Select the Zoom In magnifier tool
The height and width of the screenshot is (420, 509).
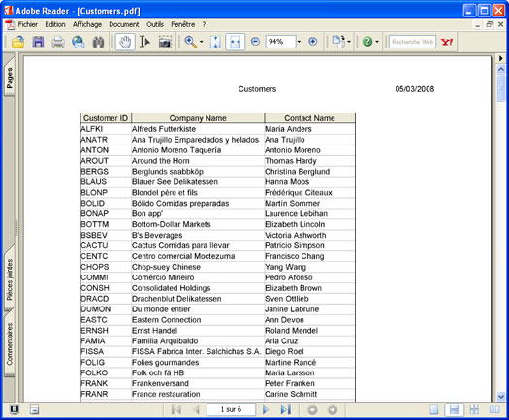191,42
